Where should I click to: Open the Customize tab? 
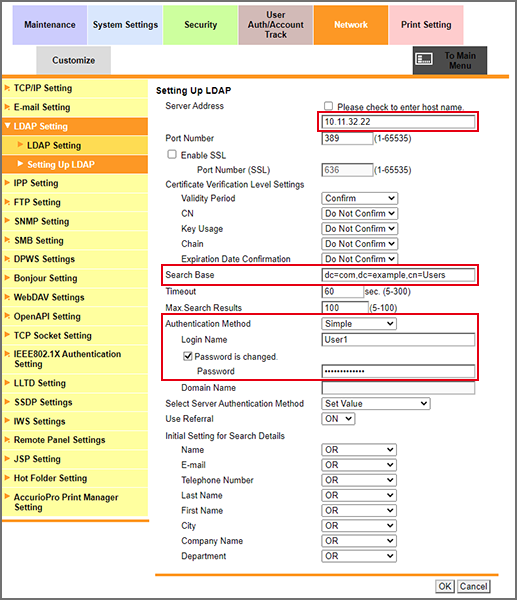point(73,60)
